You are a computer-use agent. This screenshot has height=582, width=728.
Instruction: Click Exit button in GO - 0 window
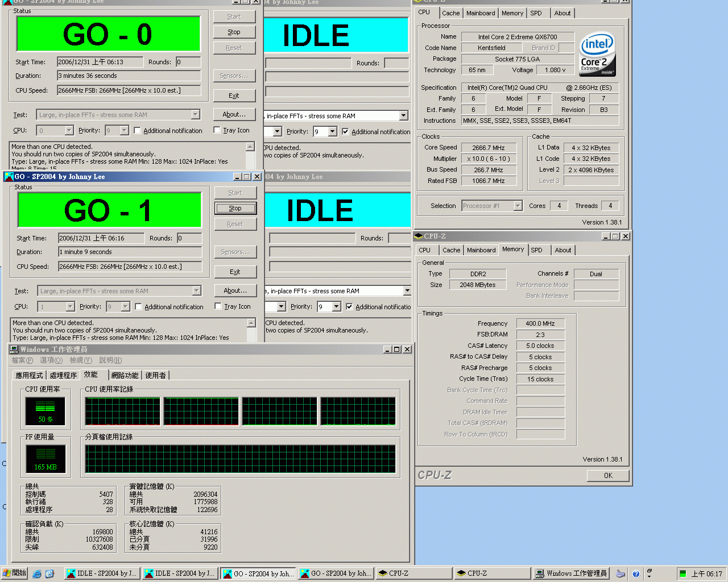[234, 96]
